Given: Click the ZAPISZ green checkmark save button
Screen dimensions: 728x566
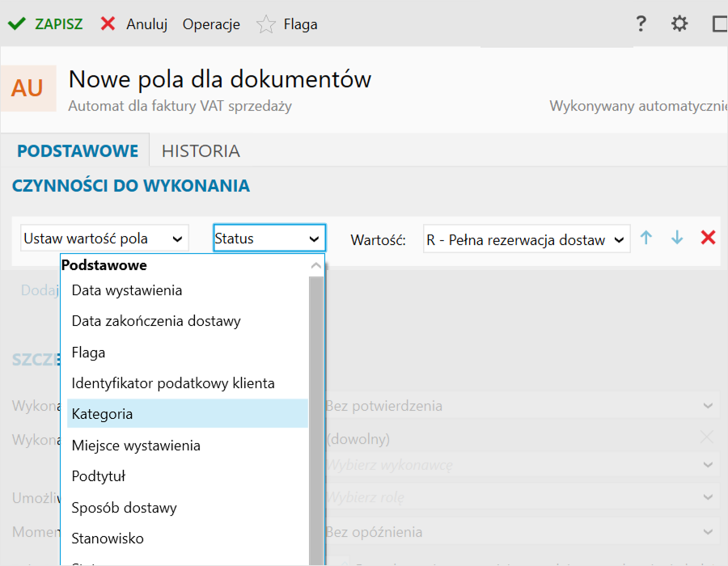Looking at the screenshot, I should pyautogui.click(x=45, y=24).
